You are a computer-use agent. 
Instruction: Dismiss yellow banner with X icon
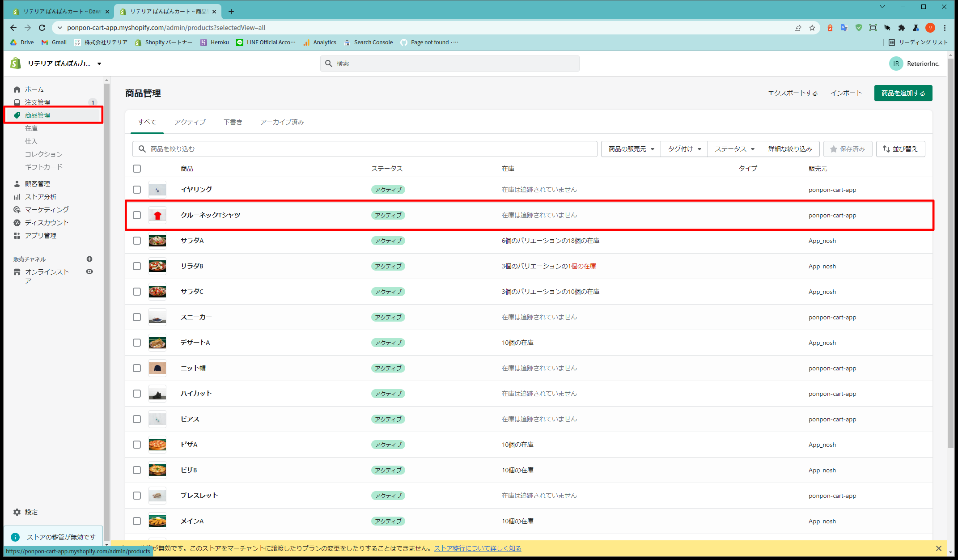pyautogui.click(x=939, y=548)
